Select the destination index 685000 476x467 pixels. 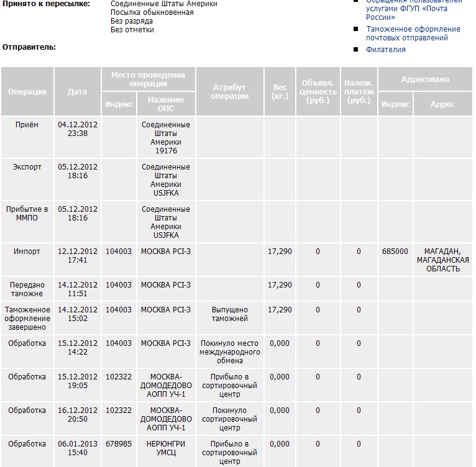click(x=395, y=252)
